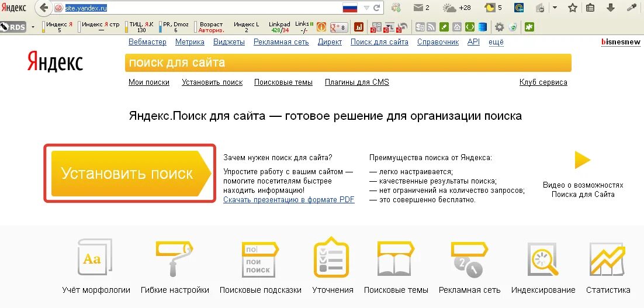
Task: Download presentation via Скачать презентацию в формате PDF
Action: tap(289, 200)
